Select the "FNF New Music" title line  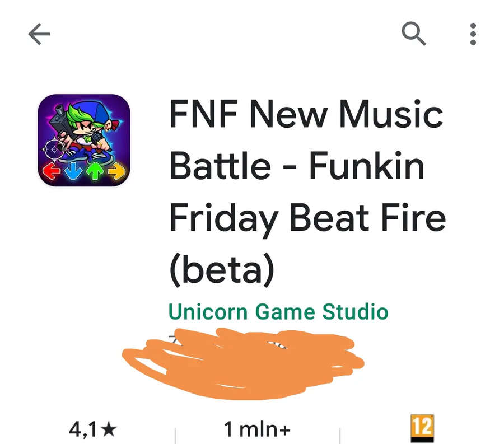point(306,114)
